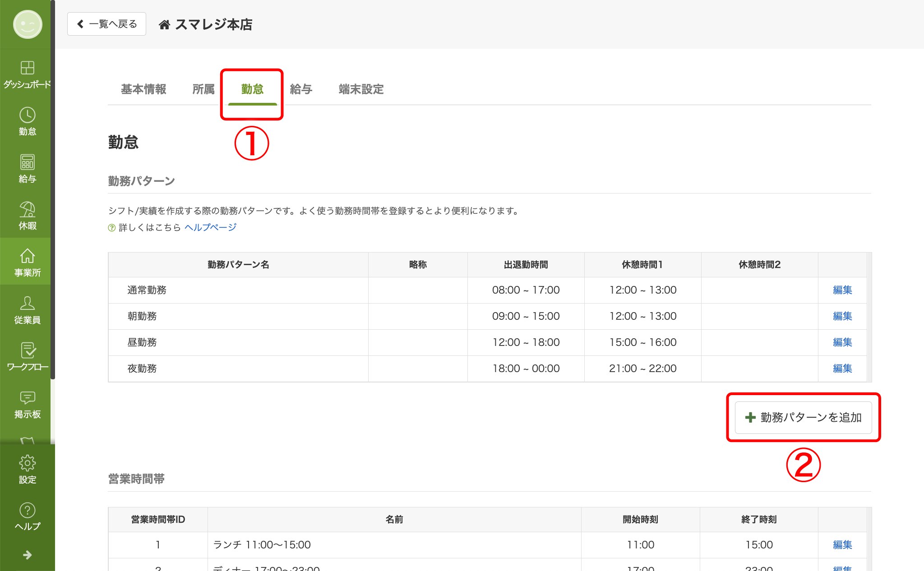Go back via 一覧へ戻る button
The width and height of the screenshot is (924, 571).
click(107, 24)
